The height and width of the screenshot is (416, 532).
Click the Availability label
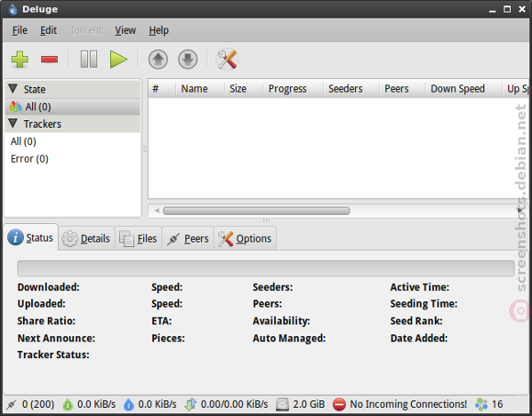click(282, 320)
